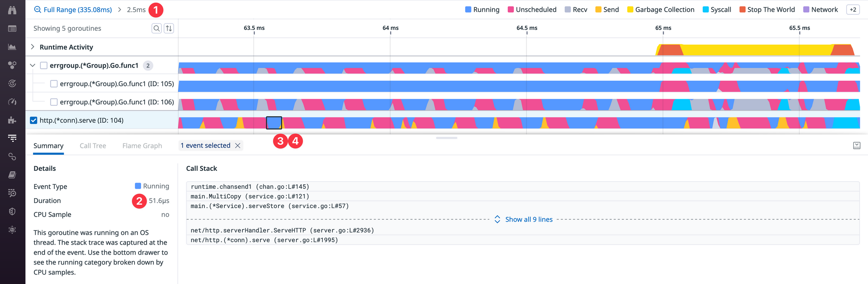Select runtime.chansend1 (chan.go:L#145) stack line
Image resolution: width=868 pixels, height=284 pixels.
pos(523,187)
